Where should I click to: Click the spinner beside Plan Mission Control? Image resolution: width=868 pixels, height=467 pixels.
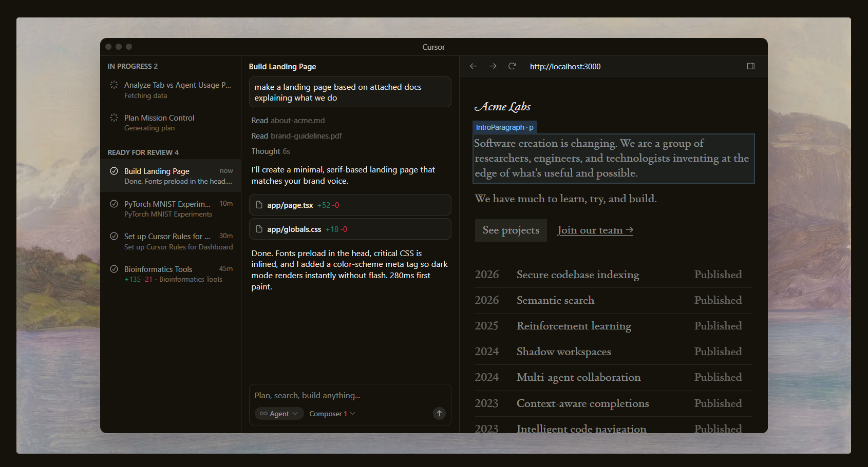point(114,117)
